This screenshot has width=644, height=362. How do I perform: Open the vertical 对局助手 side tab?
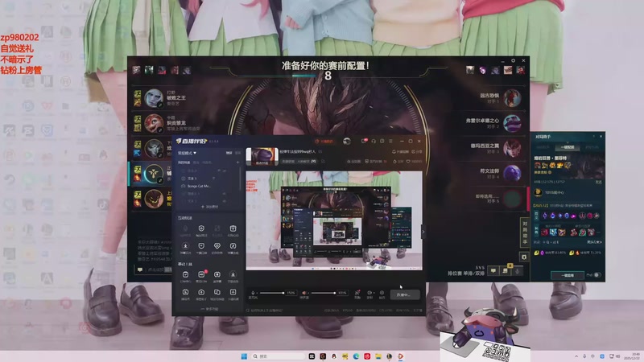coord(525,233)
